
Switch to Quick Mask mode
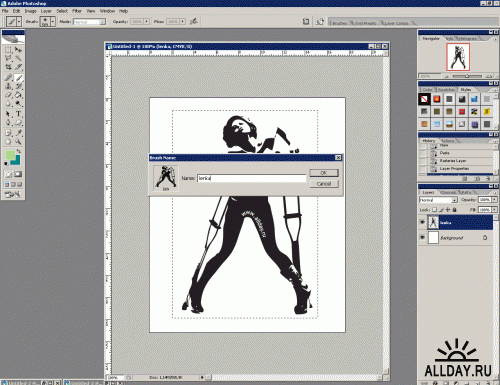18,174
